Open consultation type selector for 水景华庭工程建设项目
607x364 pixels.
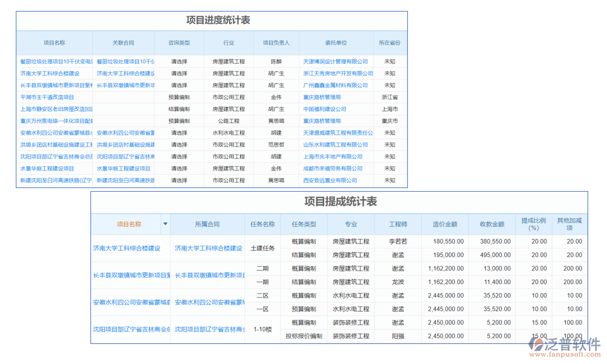tap(180, 168)
